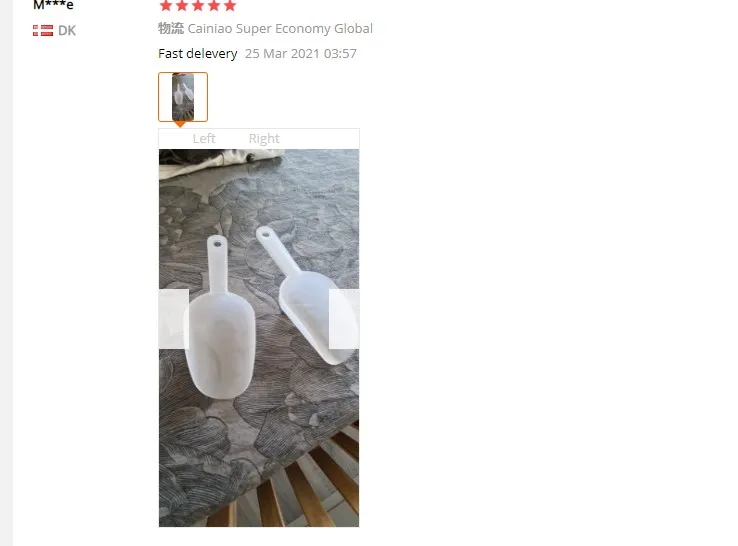738x546 pixels.
Task: Click the fifth red rating star
Action: (230, 5)
